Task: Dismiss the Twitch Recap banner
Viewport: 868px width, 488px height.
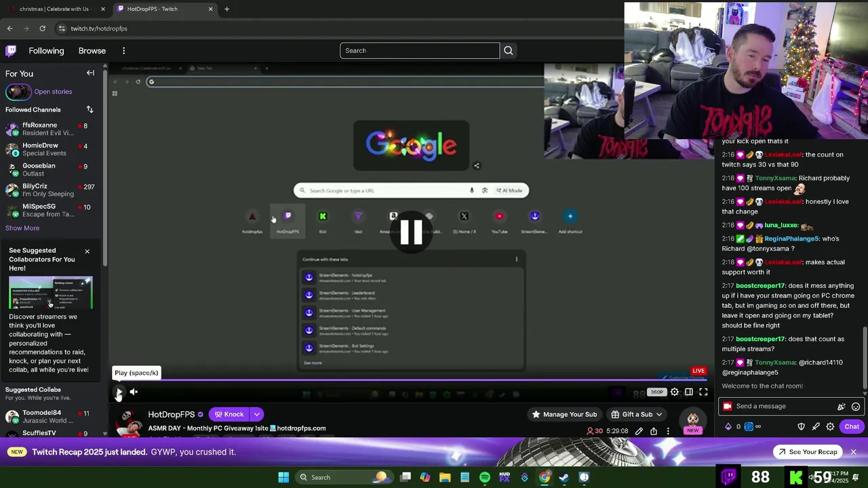Action: coord(854,452)
